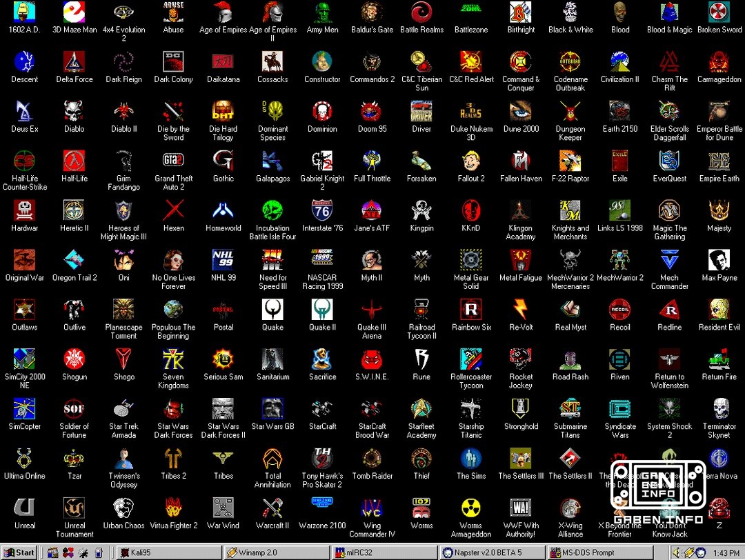
Task: Select the Tomb Raider icon
Action: 372,459
